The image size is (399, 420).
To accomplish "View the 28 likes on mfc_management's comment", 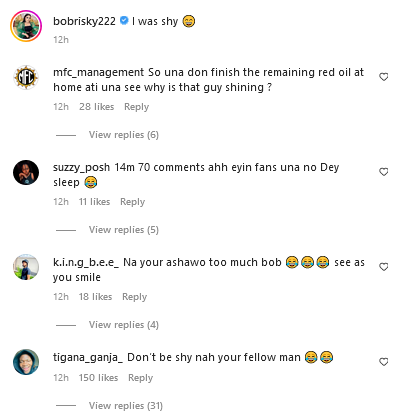I will [97, 107].
